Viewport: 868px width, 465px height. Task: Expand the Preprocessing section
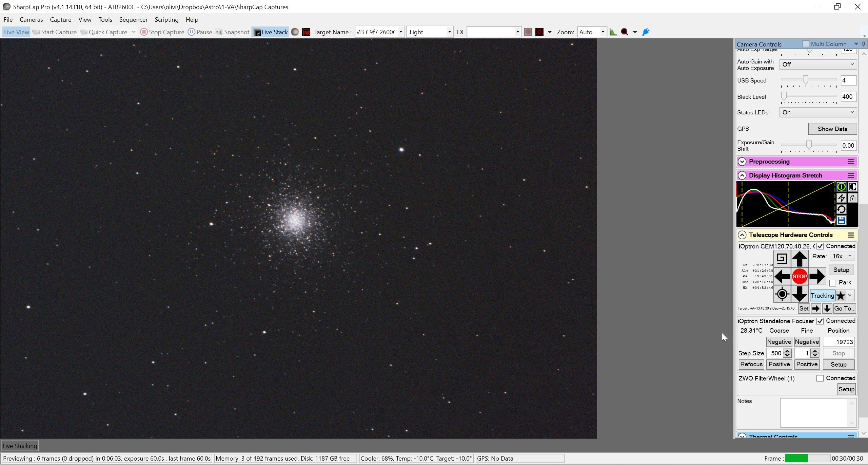point(742,162)
